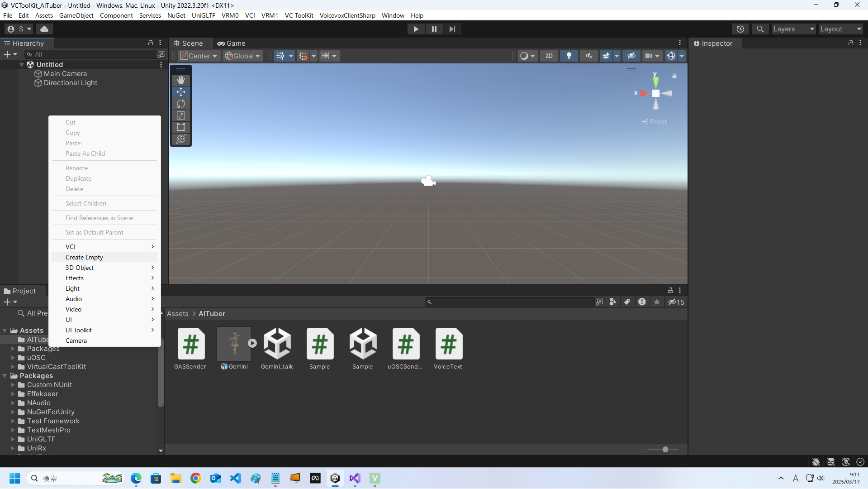This screenshot has width=868, height=489.
Task: Click the Play button
Action: [416, 29]
